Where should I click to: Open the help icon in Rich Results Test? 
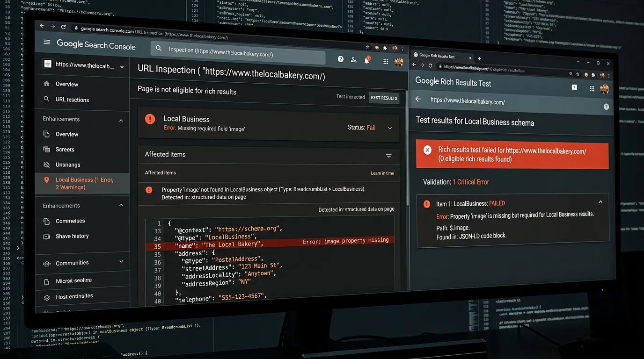[x=606, y=107]
